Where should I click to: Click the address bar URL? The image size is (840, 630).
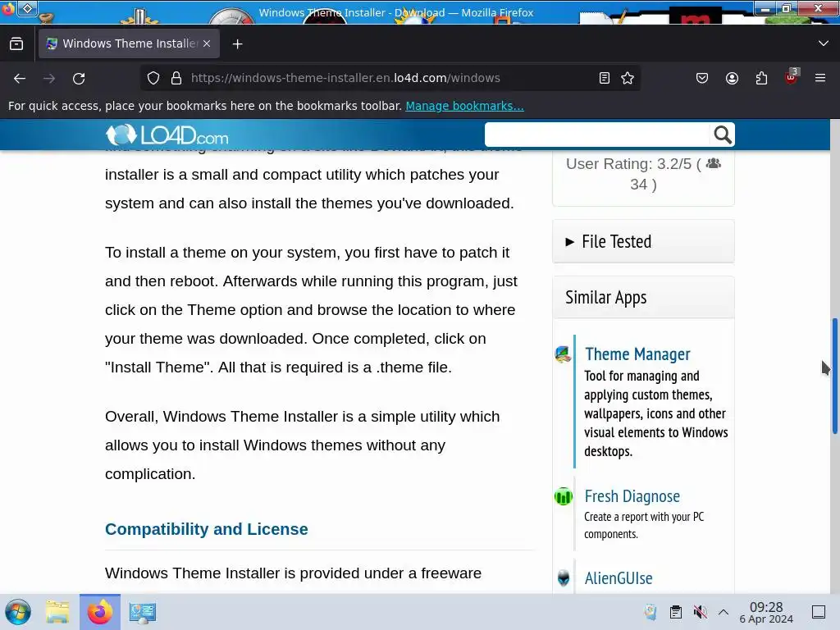click(x=345, y=78)
